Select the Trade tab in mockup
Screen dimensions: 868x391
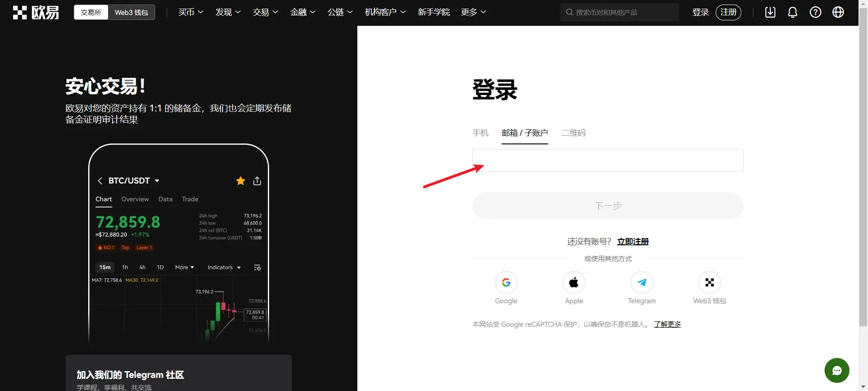click(x=190, y=199)
